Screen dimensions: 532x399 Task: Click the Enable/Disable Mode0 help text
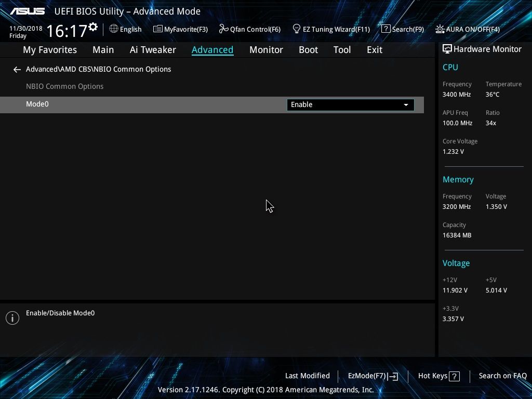[60, 313]
